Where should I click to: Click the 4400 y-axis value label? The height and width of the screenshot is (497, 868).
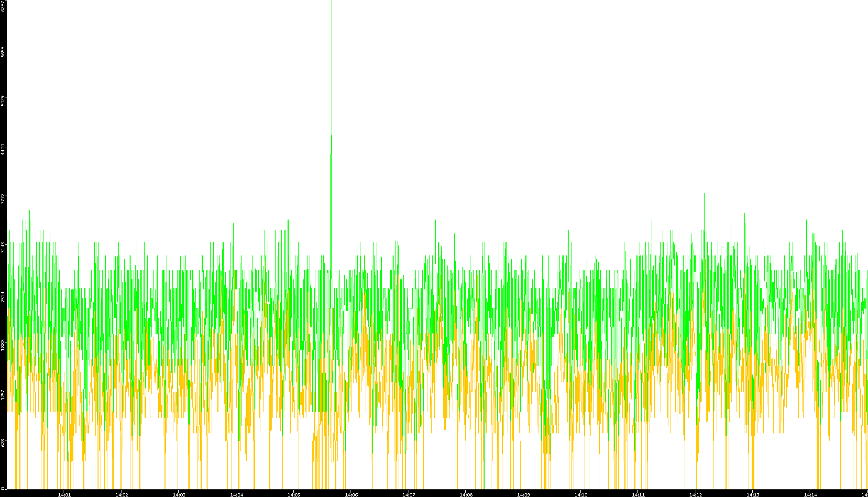click(3, 149)
